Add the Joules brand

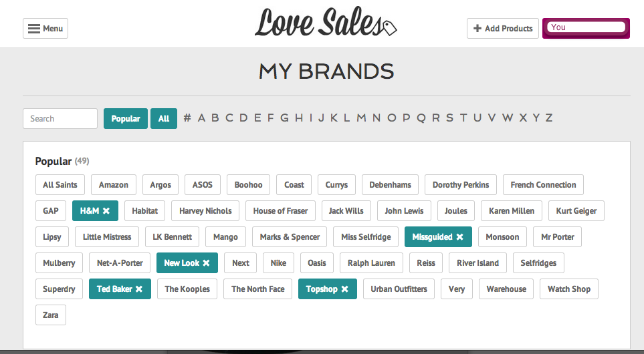click(456, 211)
